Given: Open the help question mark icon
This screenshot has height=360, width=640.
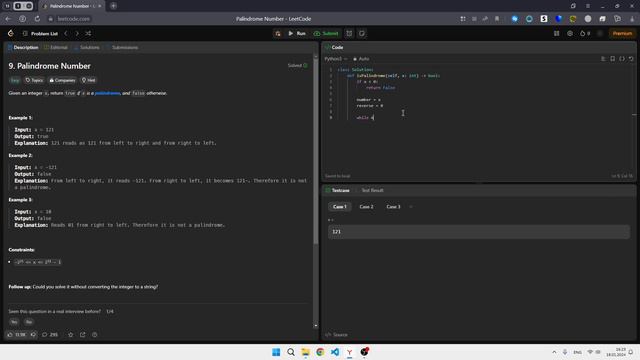Looking at the screenshot, I should pyautogui.click(x=95, y=335).
